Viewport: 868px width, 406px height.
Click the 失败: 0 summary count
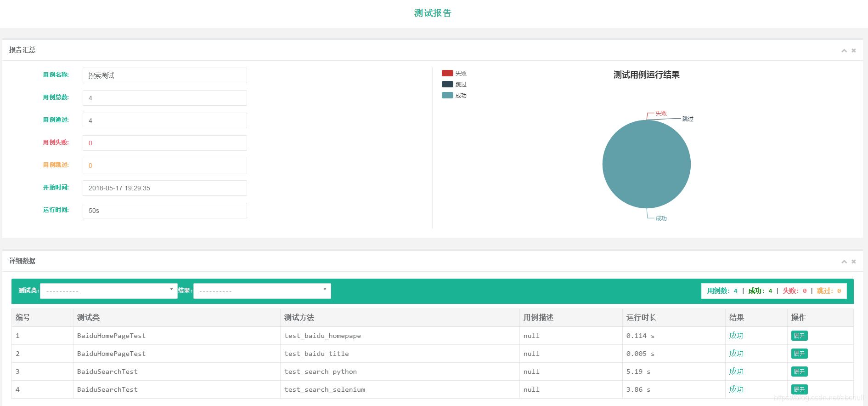(x=795, y=291)
